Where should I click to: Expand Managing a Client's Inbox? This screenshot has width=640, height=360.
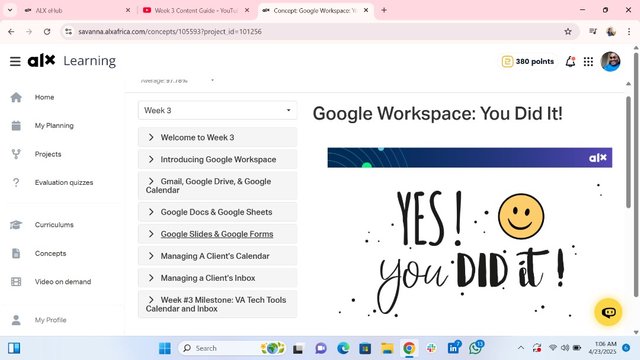coord(218,278)
